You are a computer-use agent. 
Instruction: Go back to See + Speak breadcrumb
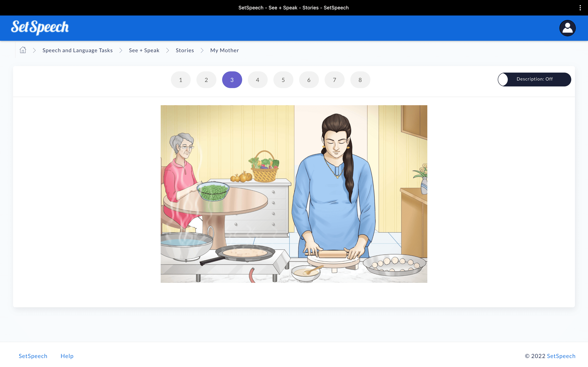[x=144, y=50]
